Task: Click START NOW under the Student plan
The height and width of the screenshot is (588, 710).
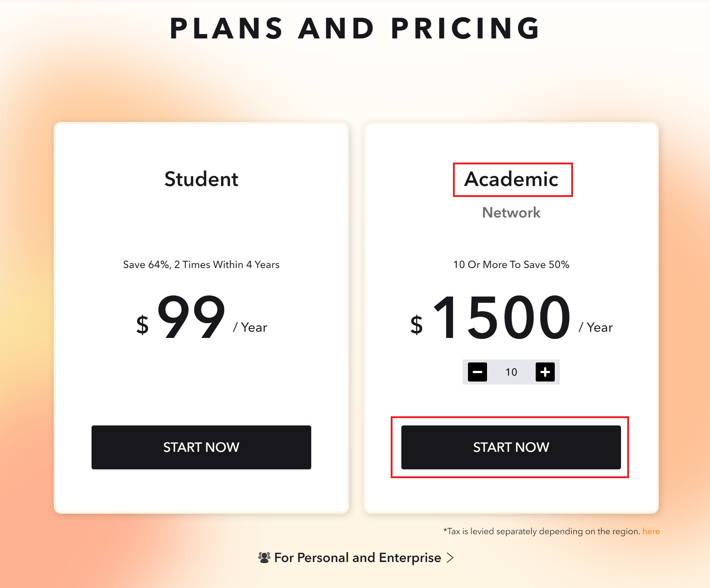Action: tap(201, 447)
